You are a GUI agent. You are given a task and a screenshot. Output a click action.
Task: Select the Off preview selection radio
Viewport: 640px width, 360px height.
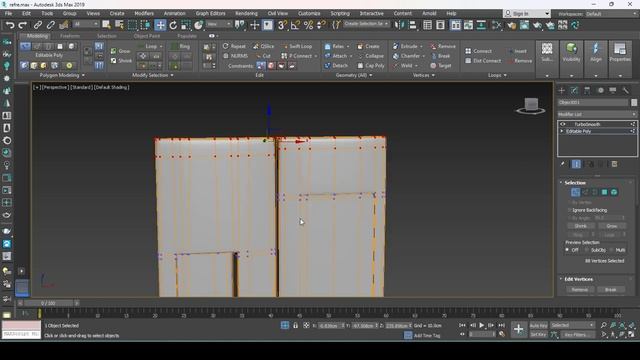pos(567,250)
